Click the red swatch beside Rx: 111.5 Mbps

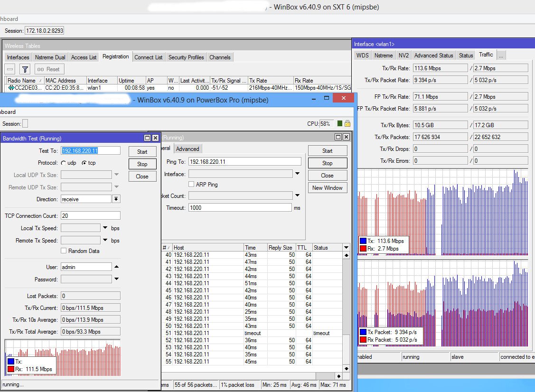[10, 369]
